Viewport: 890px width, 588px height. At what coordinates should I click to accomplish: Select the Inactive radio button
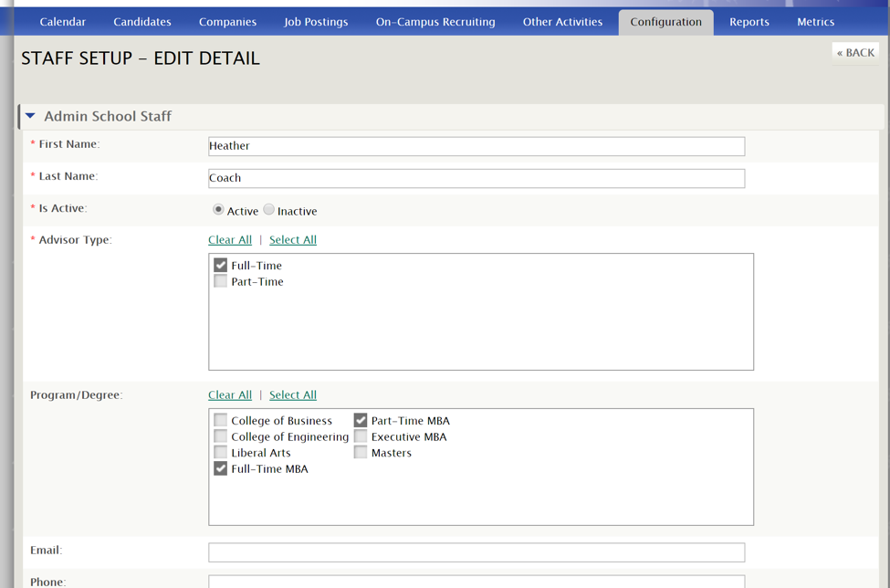pyautogui.click(x=268, y=209)
